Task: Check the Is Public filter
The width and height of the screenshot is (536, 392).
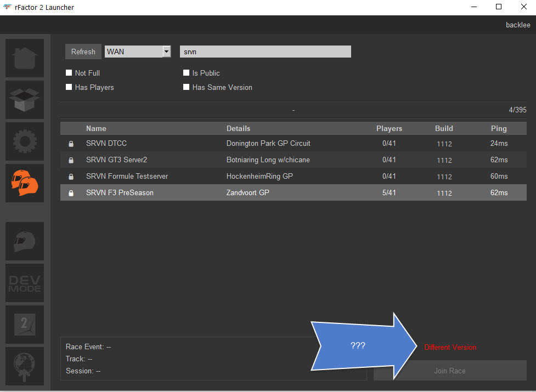Action: [187, 73]
